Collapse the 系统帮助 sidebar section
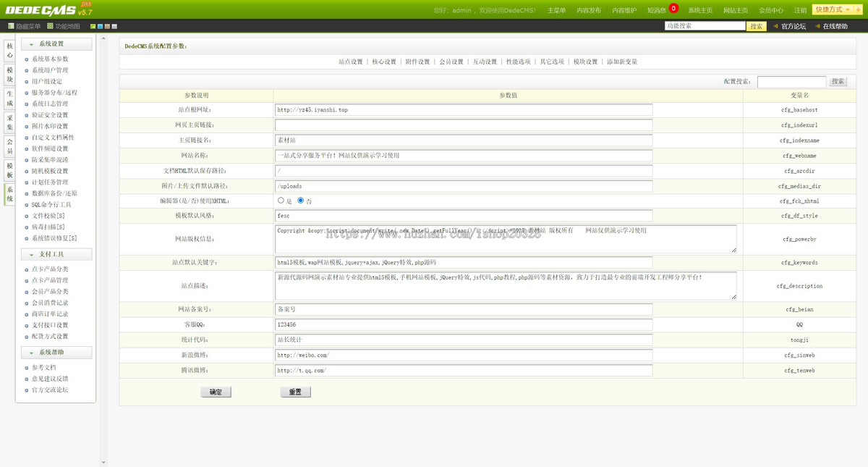Viewport: 868px width, 467px height. tap(56, 353)
